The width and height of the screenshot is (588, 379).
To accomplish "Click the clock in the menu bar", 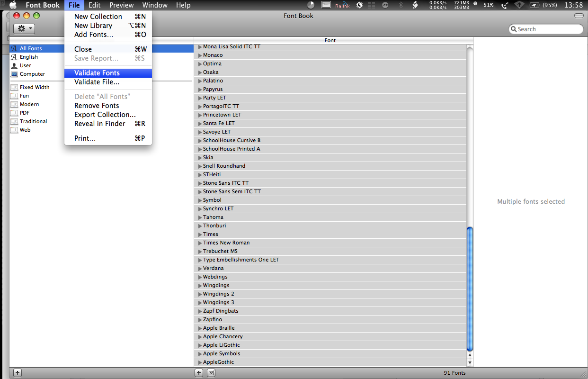I will point(573,5).
